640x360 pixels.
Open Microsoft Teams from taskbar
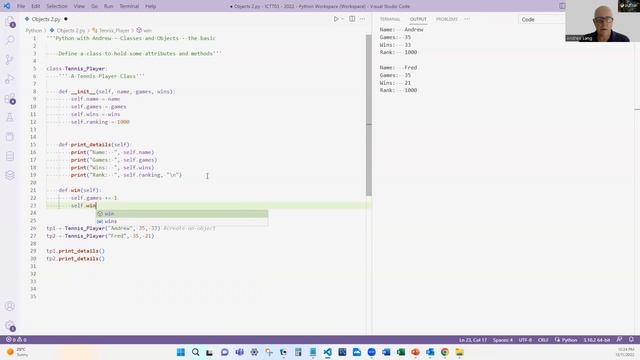(x=240, y=352)
